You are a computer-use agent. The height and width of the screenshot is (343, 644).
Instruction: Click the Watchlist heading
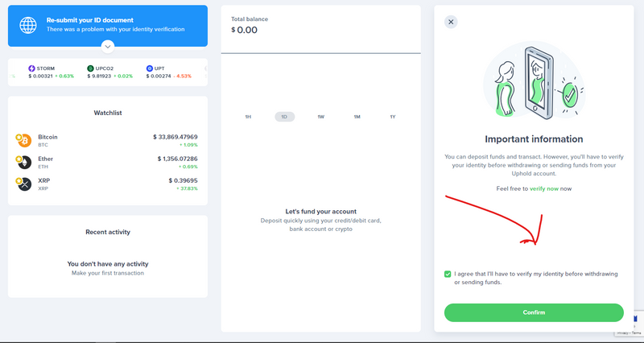pyautogui.click(x=108, y=113)
